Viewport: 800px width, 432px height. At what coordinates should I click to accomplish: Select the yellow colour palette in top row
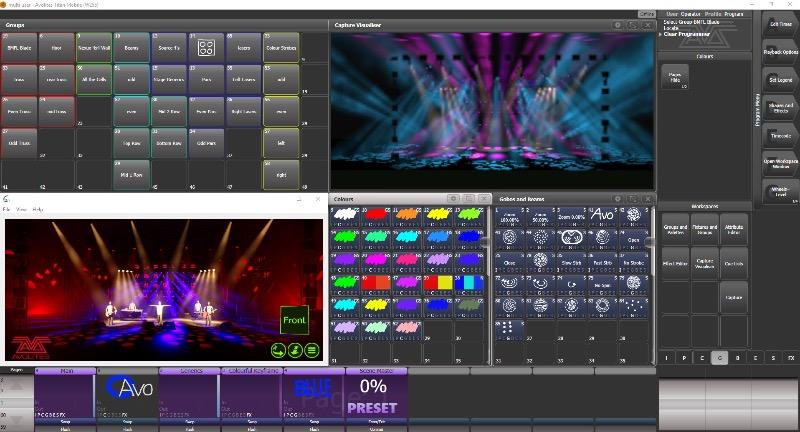pyautogui.click(x=438, y=215)
